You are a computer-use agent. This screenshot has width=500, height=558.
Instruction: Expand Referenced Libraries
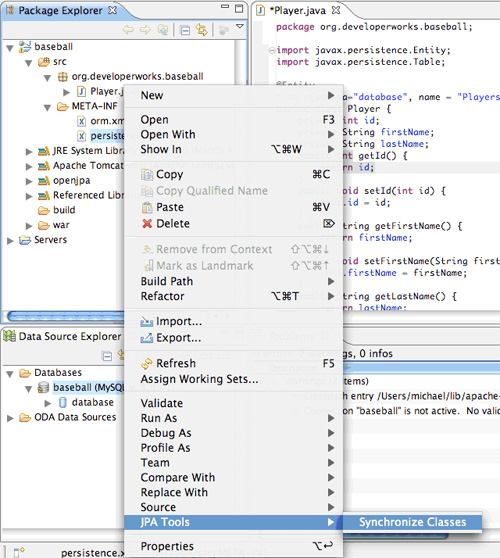29,196
